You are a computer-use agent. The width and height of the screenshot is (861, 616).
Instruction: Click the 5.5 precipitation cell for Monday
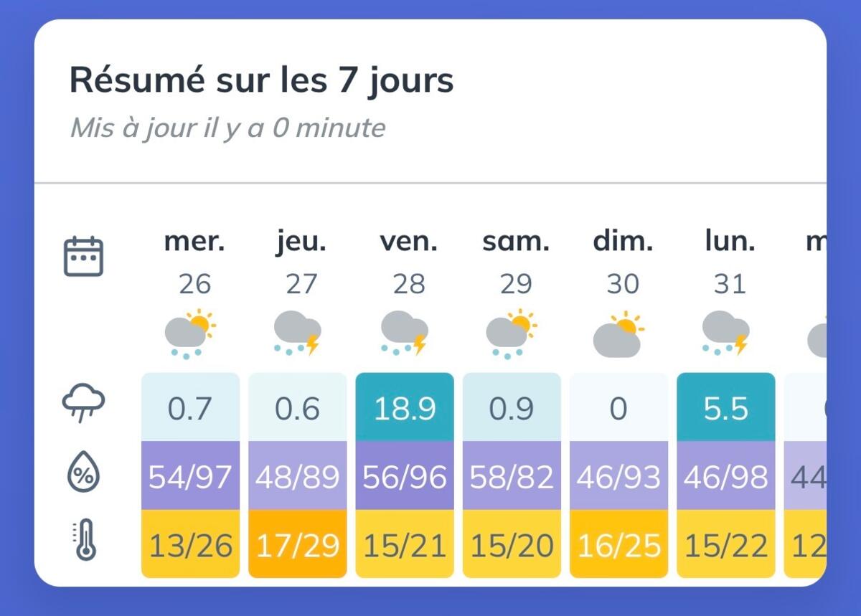pos(726,407)
